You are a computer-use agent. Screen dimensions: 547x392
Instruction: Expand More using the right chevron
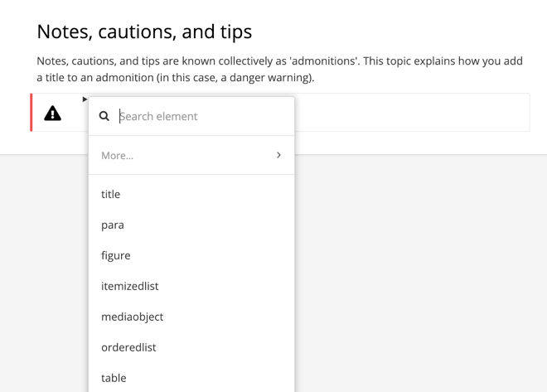tap(278, 155)
